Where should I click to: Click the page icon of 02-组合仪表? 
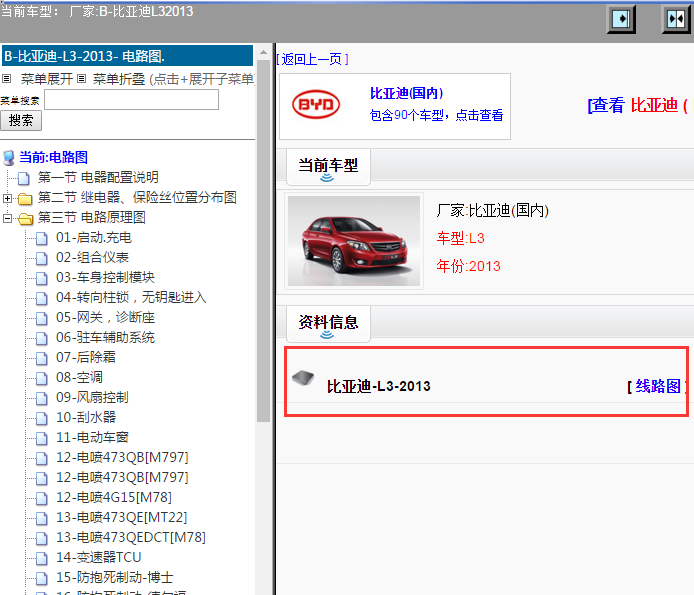[42, 258]
